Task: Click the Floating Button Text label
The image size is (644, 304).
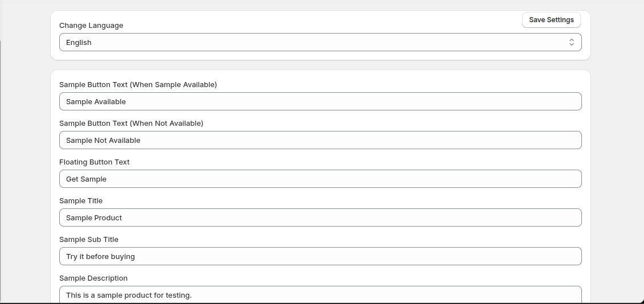Action: pyautogui.click(x=95, y=162)
